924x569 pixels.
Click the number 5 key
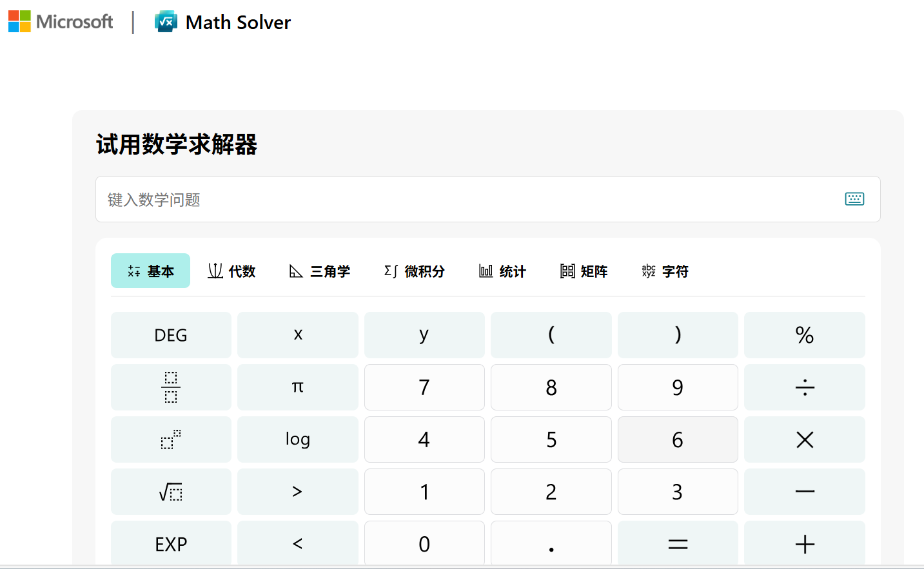point(551,439)
